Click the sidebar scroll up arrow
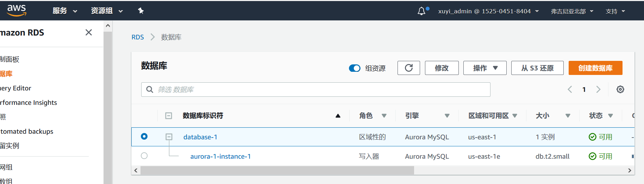The height and width of the screenshot is (184, 644). coord(108,26)
